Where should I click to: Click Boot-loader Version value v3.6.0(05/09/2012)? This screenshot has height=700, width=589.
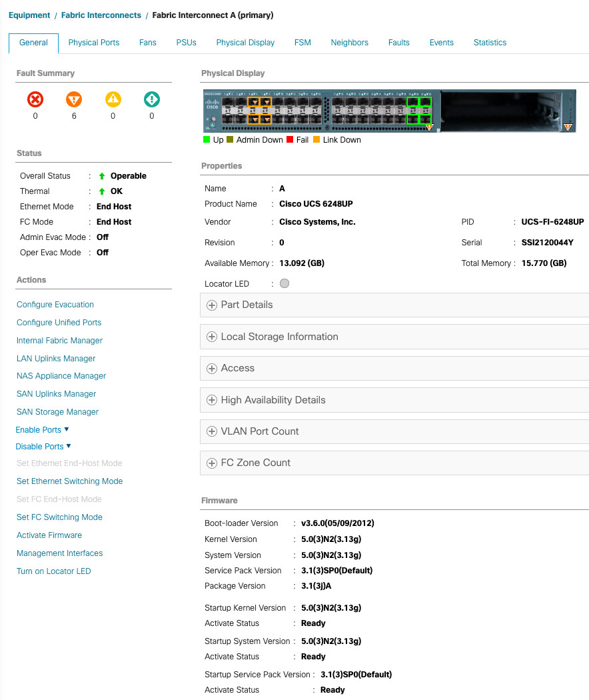tap(338, 523)
